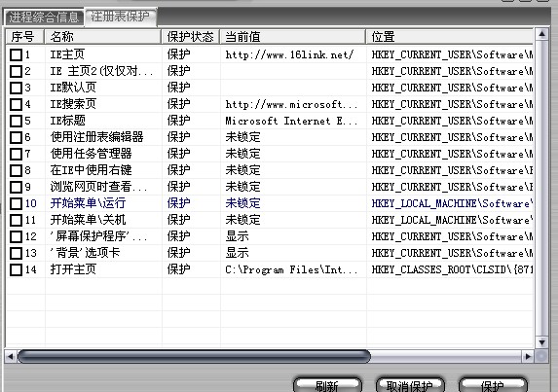Screen dimensions: 558x392
Task: Click 未锁定 value in 使用注册表编辑器 row
Action: pyautogui.click(x=243, y=137)
